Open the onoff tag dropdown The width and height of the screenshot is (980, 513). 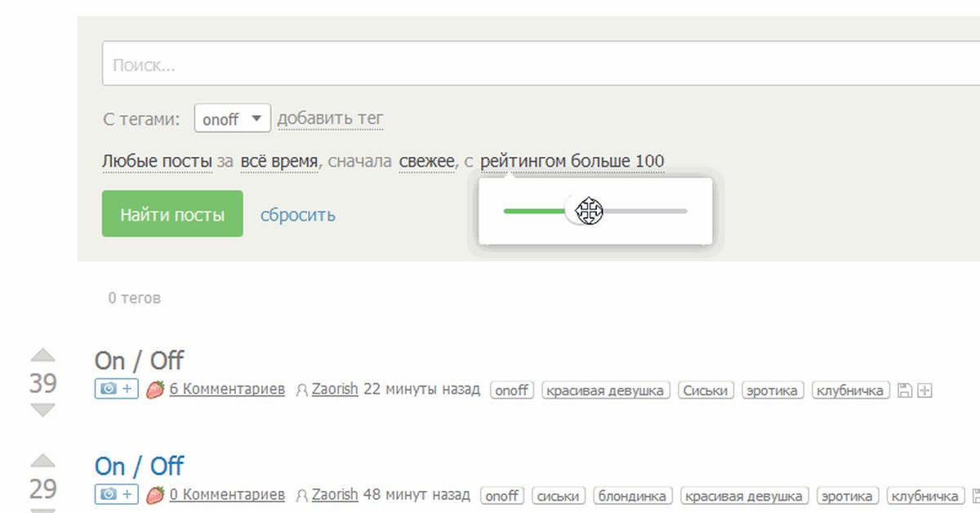pyautogui.click(x=232, y=118)
